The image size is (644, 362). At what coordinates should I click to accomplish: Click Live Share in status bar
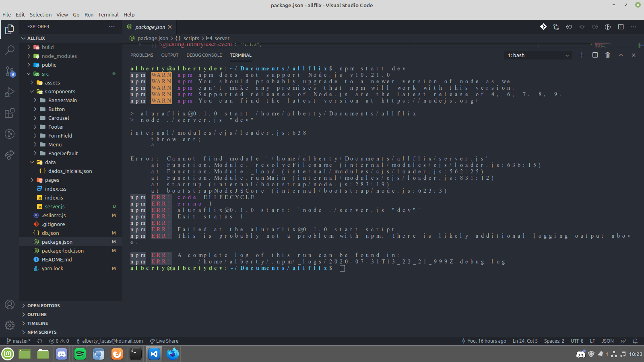pos(164,341)
